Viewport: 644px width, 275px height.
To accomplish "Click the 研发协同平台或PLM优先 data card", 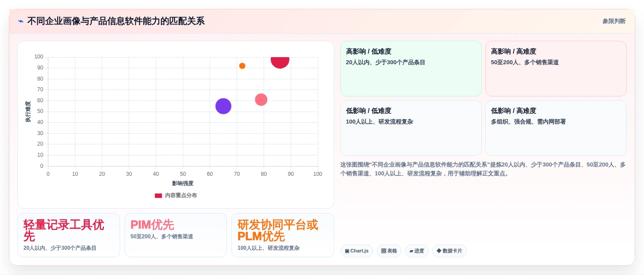I will click(283, 235).
